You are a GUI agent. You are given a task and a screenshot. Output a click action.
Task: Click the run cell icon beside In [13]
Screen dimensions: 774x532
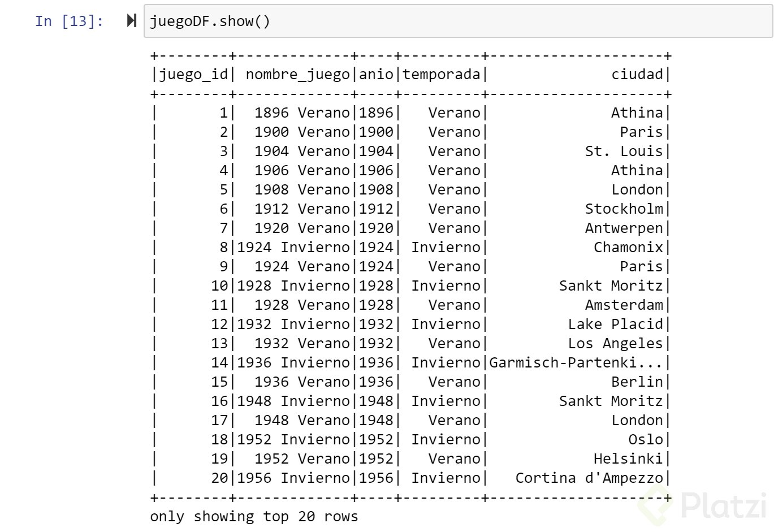[131, 21]
